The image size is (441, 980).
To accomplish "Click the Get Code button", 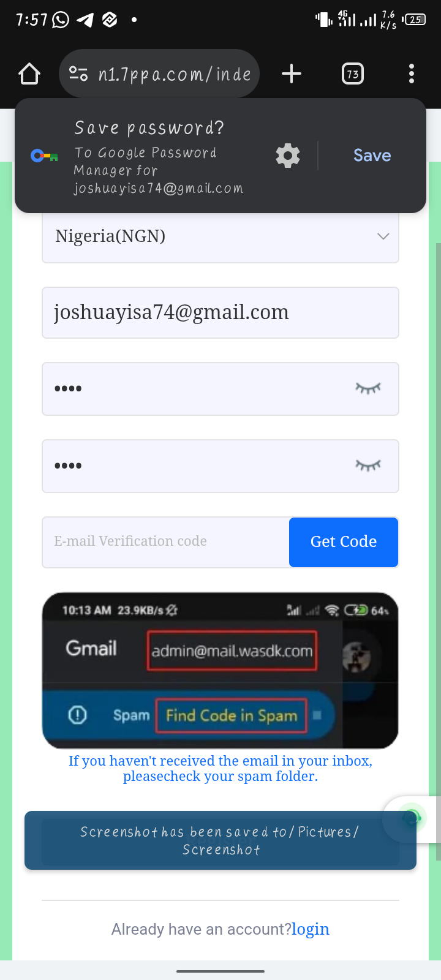I will pyautogui.click(x=344, y=542).
